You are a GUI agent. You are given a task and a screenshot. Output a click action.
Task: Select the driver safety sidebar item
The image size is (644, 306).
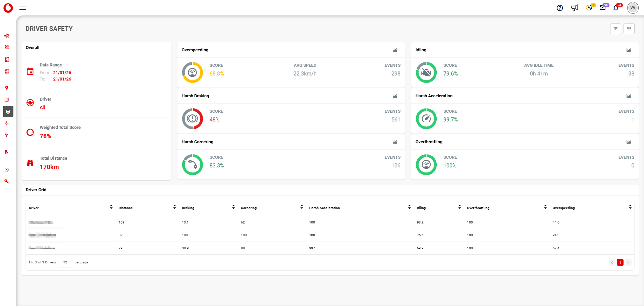coord(8,112)
